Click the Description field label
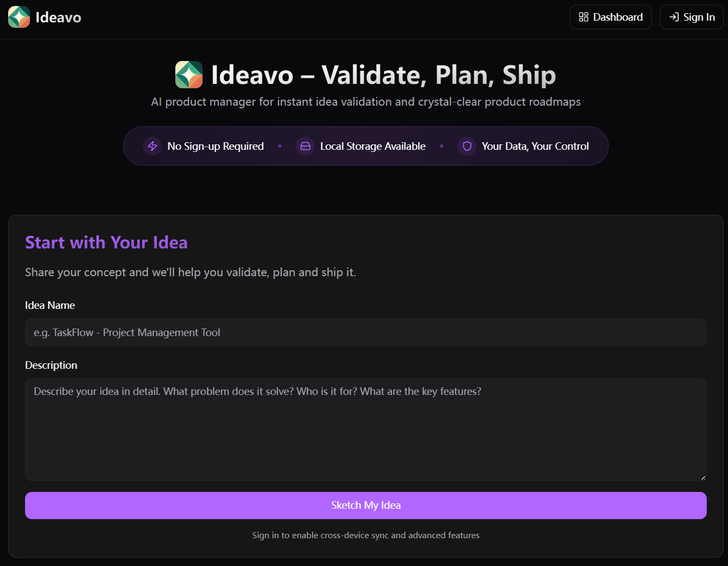 51,365
